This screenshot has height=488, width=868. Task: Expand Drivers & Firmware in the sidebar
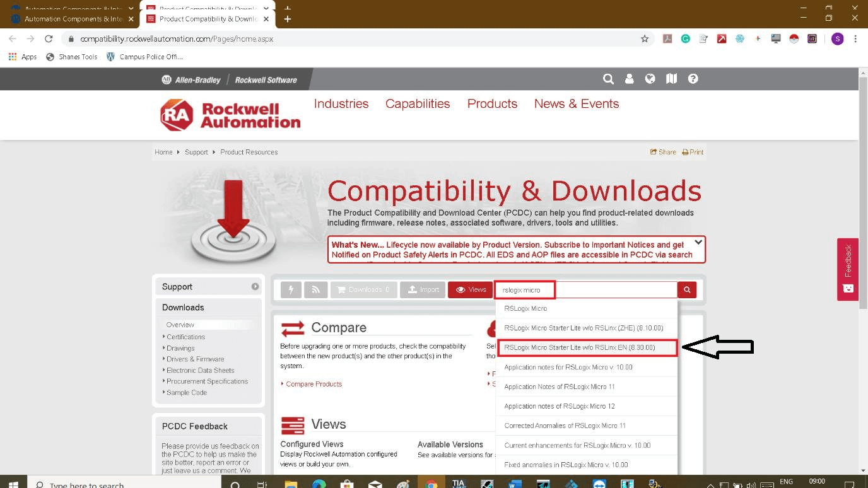click(x=195, y=359)
